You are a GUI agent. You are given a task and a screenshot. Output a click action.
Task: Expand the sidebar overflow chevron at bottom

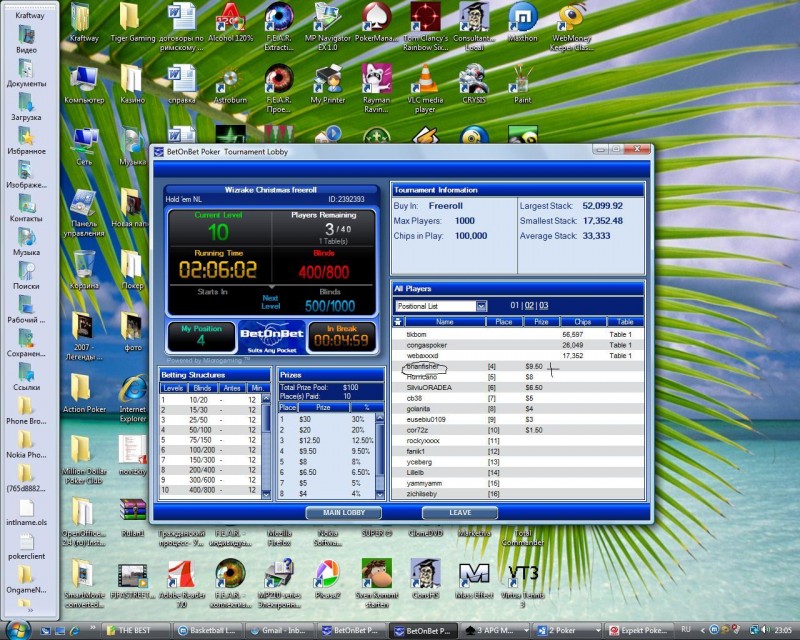pos(30,609)
